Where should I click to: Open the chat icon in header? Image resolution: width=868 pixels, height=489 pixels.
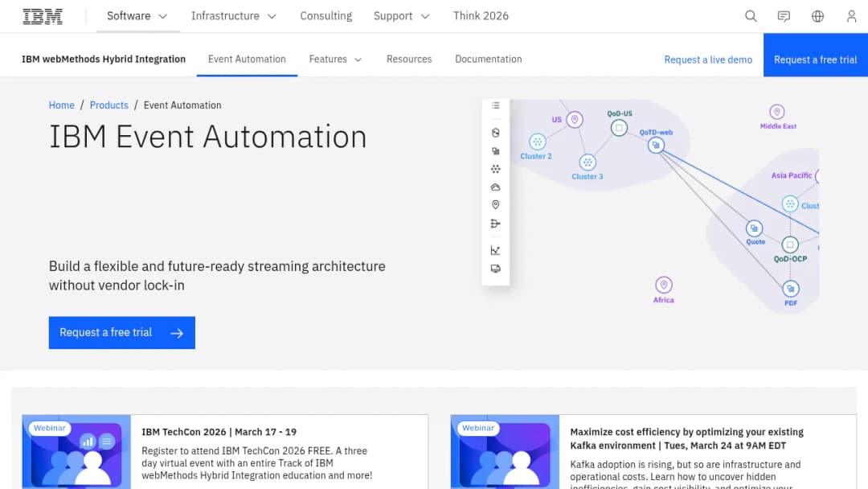(784, 16)
